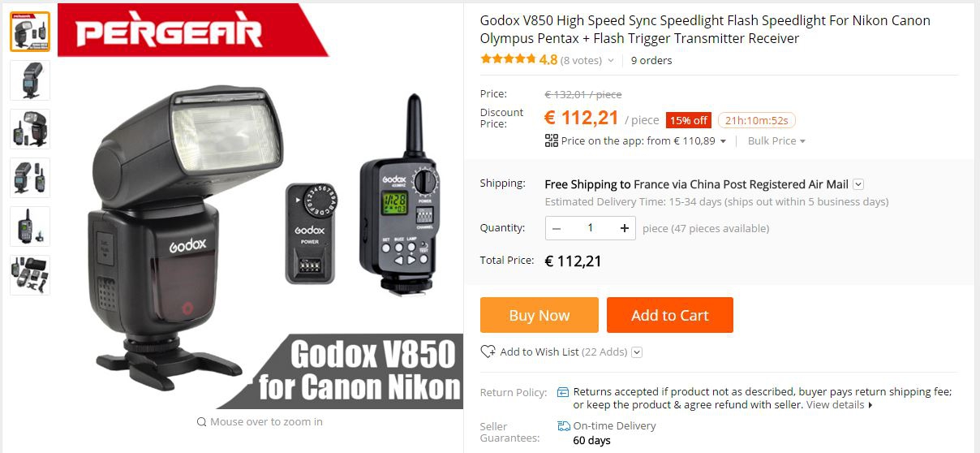The image size is (980, 453).
Task: Click the Add to Cart button
Action: point(670,315)
